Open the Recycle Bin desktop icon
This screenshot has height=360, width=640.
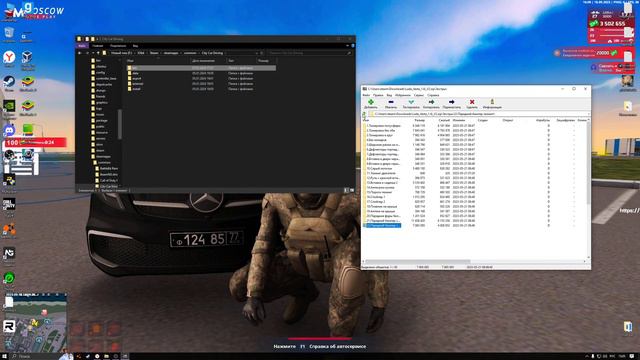[x=9, y=35]
